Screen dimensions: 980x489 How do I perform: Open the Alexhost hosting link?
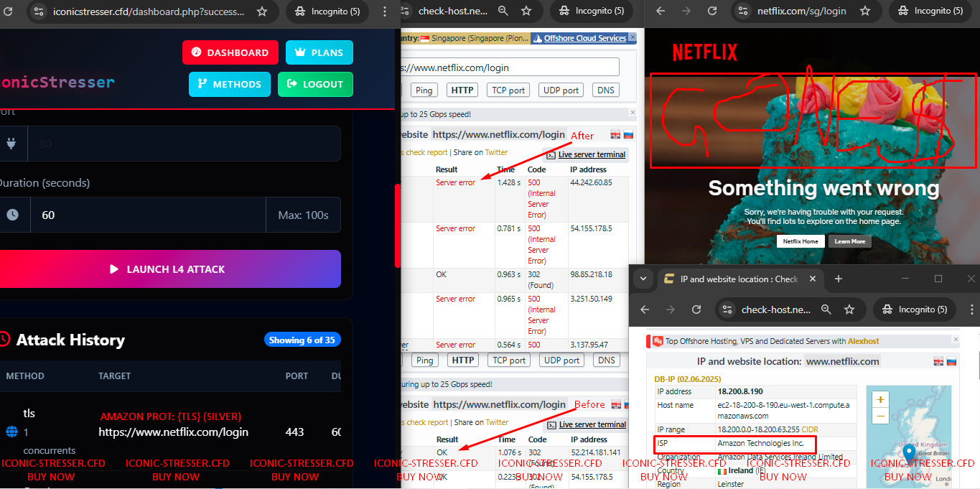[863, 341]
